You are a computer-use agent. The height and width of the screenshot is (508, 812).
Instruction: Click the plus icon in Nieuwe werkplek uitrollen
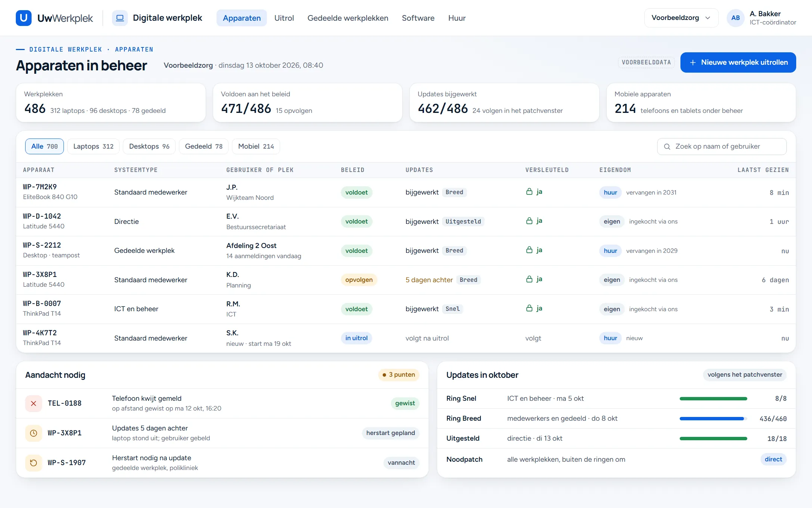[x=693, y=62]
